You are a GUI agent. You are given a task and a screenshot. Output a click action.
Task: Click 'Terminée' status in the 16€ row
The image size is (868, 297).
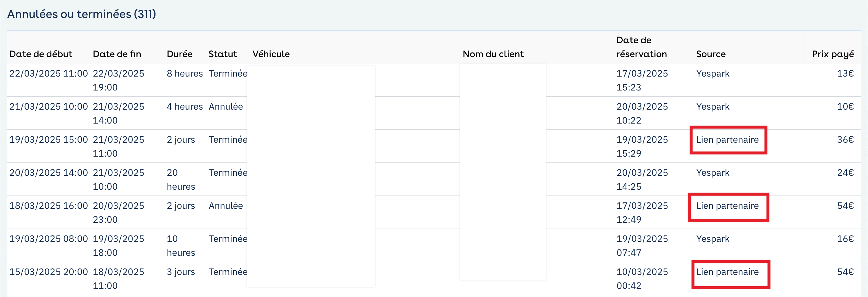[228, 238]
